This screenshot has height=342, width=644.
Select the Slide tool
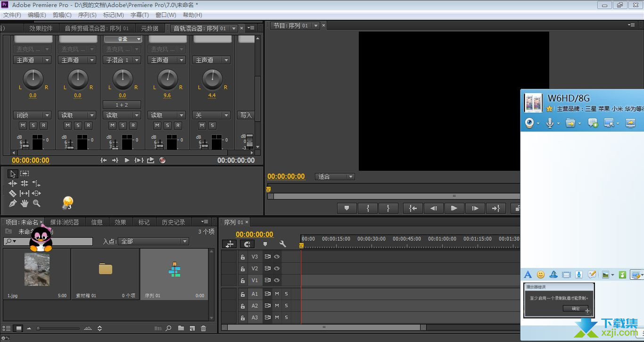(36, 193)
